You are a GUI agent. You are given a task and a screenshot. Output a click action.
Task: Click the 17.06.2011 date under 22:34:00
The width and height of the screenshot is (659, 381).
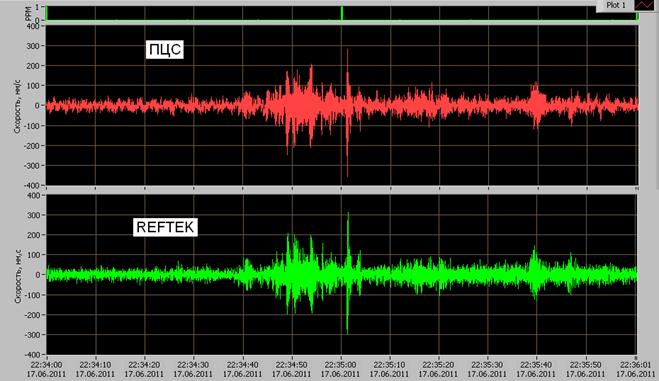tap(46, 374)
